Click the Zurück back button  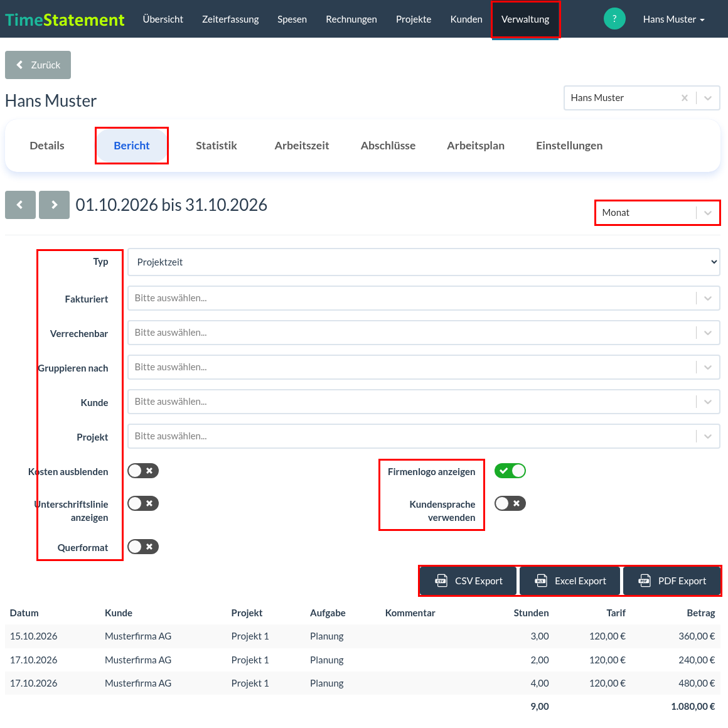[x=38, y=65]
